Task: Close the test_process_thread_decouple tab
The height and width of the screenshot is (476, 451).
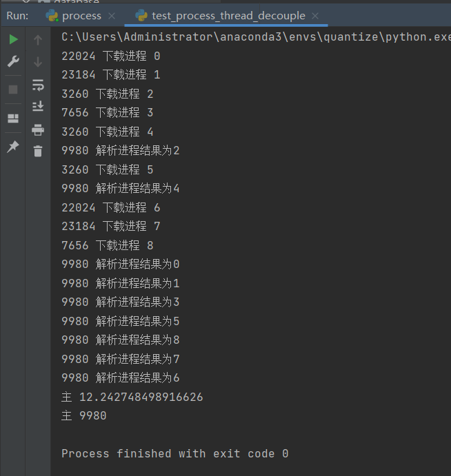Action: [315, 16]
